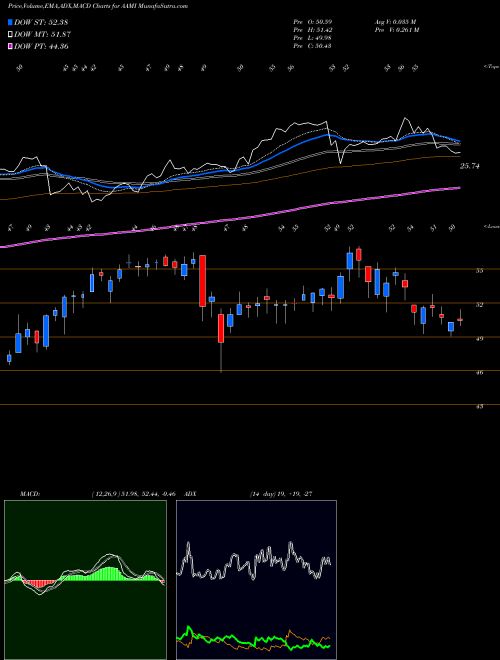
Task: Click the 49 price axis label
Action: [479, 338]
